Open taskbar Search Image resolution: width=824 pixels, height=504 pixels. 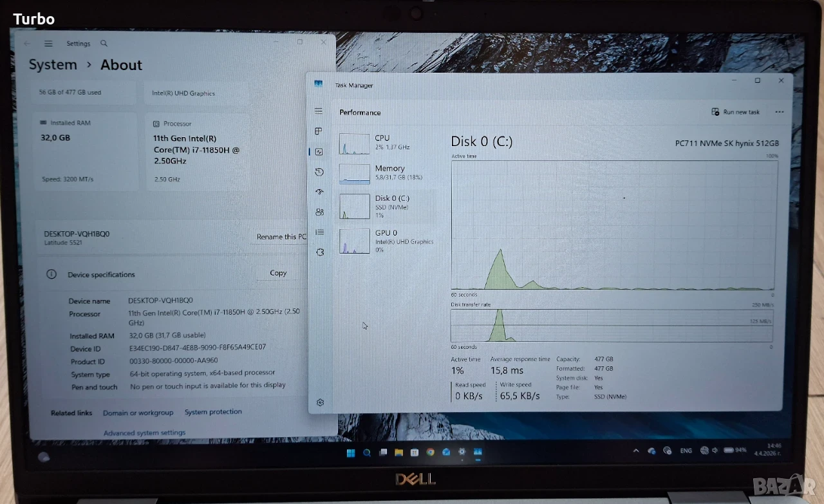[367, 453]
